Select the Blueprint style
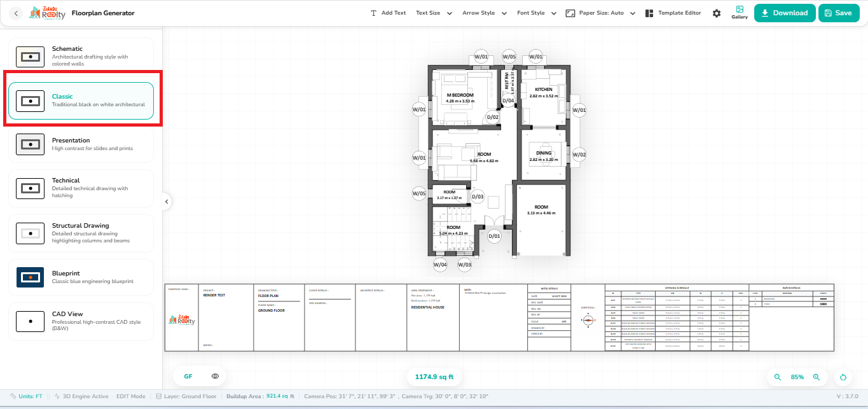 point(81,277)
